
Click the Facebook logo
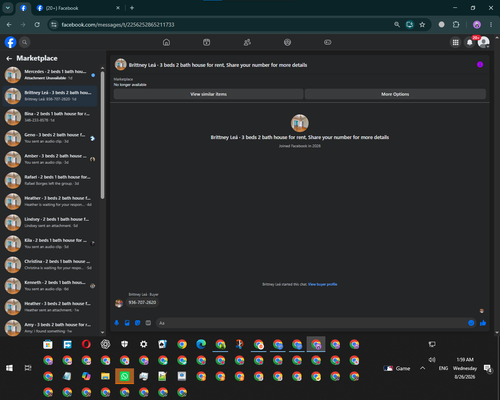pyautogui.click(x=10, y=42)
